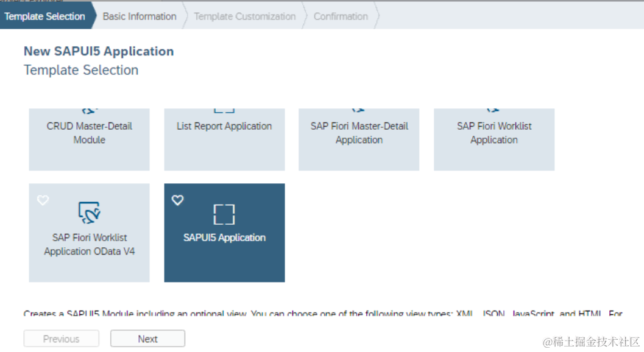Click the partially visible icon above CRUD Master-Detail Module

point(90,111)
